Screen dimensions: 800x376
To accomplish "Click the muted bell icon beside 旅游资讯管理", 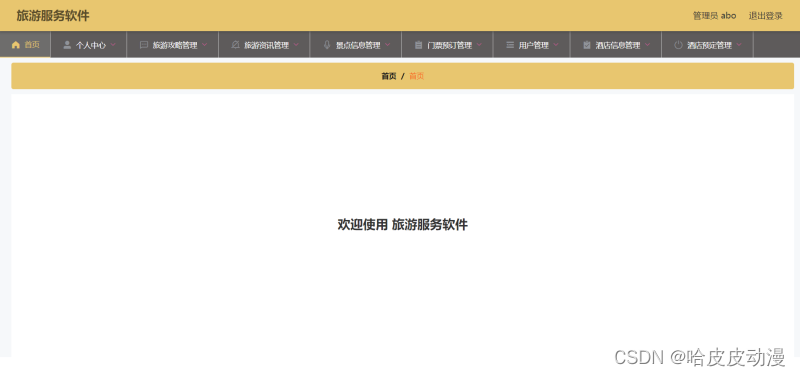I will (x=235, y=45).
